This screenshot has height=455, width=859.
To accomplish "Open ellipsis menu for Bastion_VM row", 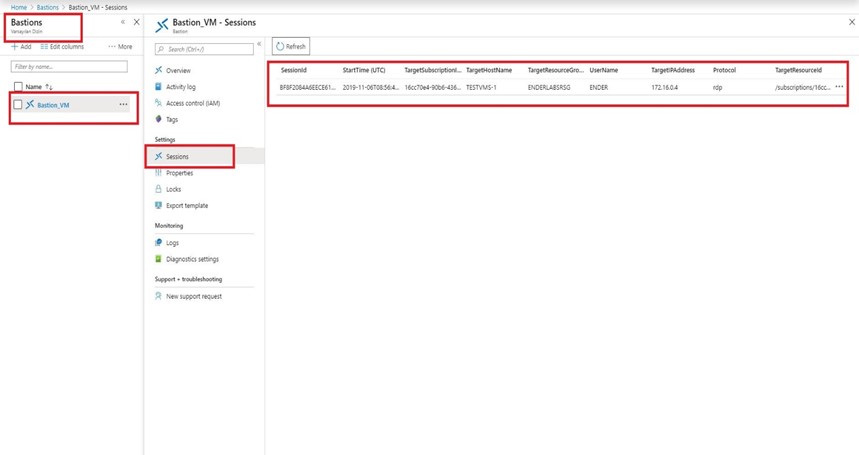I will pos(123,104).
